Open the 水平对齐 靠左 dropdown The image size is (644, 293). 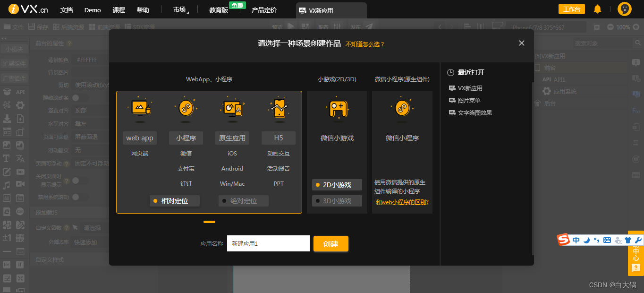tap(91, 124)
